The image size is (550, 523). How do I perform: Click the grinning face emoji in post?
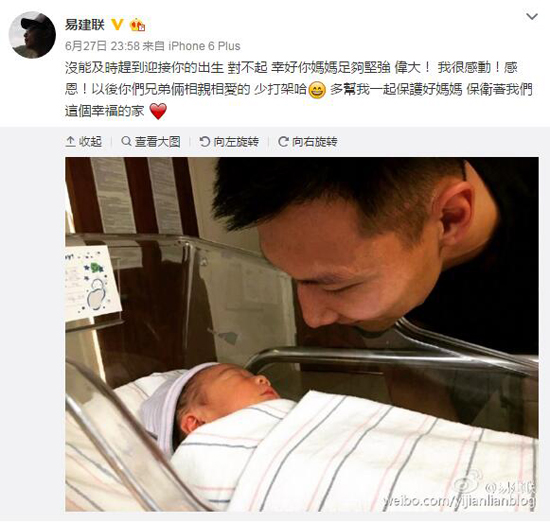[317, 90]
